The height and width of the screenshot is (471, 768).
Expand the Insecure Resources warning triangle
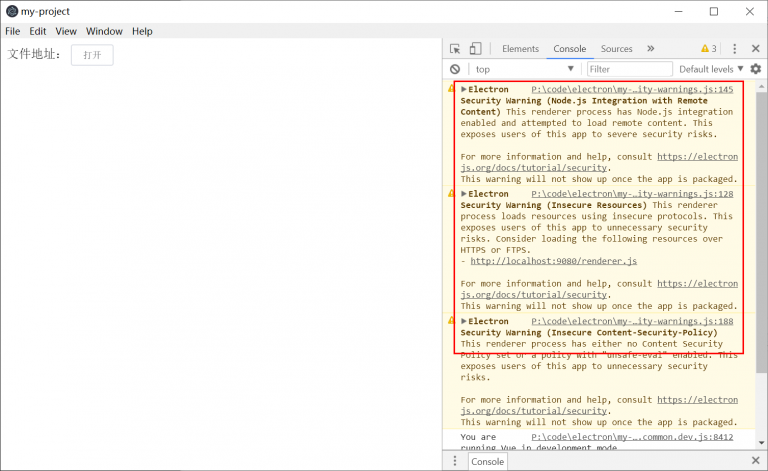click(x=463, y=193)
